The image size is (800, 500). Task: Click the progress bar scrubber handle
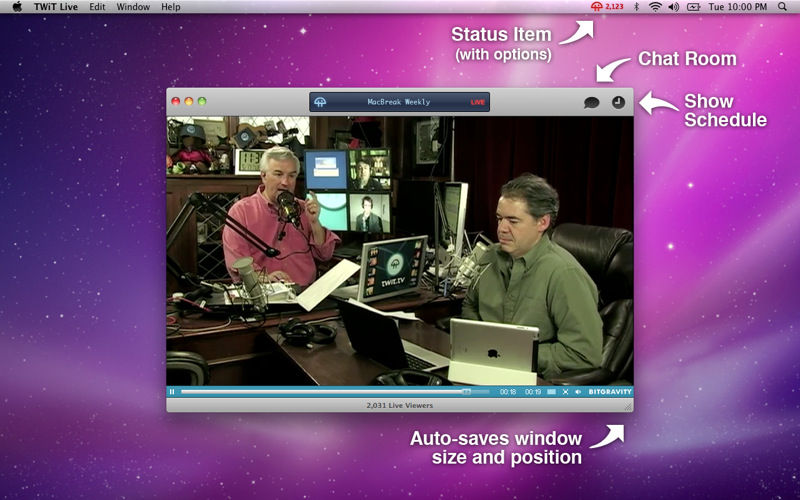tap(466, 392)
